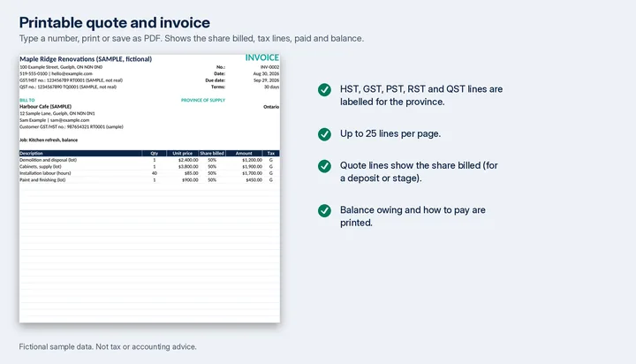This screenshot has width=636, height=364.
Task: Click the HST, GST, PST, RST and QST bullet text
Action: point(421,95)
